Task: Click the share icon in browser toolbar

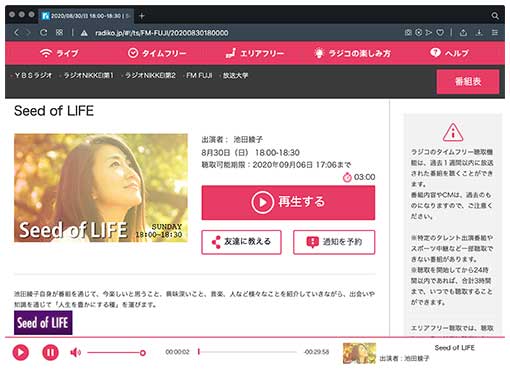Action: point(463,32)
